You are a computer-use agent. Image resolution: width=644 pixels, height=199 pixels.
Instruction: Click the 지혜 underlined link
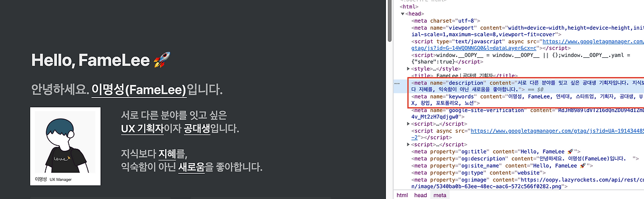coord(168,154)
